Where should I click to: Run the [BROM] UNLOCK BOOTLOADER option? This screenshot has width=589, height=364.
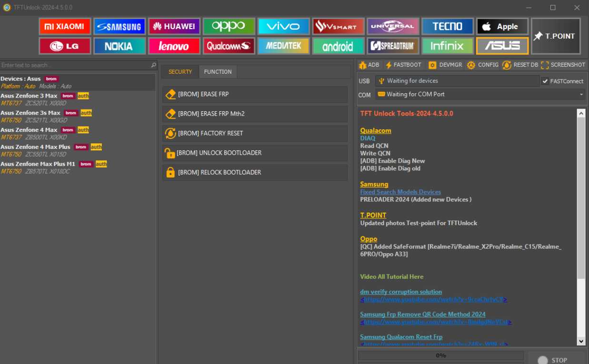coord(255,152)
